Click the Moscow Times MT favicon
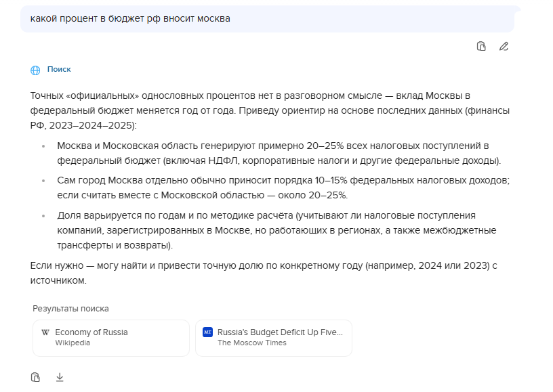The image size is (553, 392). coord(207,332)
